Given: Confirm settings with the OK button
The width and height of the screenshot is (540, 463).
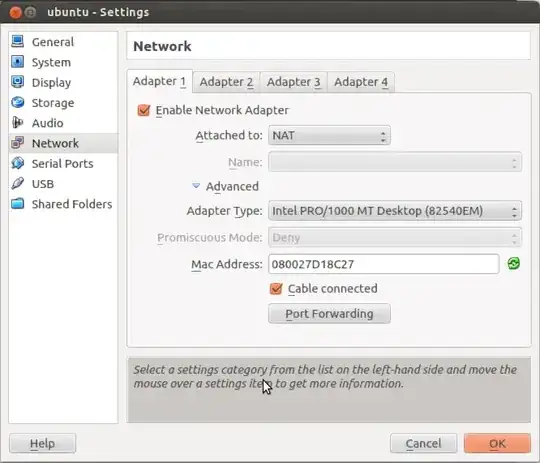Looking at the screenshot, I should coord(497,443).
